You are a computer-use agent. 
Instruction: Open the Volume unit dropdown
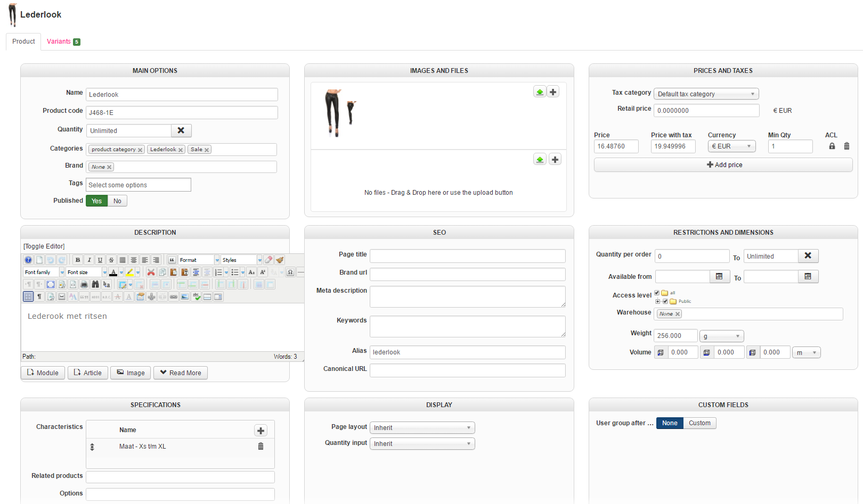(x=806, y=353)
